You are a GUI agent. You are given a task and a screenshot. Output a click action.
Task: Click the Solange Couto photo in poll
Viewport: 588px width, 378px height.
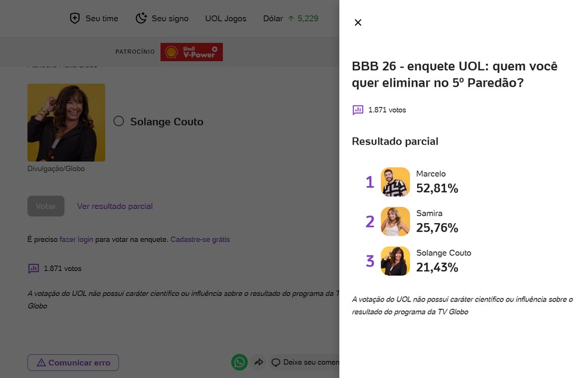tap(66, 123)
